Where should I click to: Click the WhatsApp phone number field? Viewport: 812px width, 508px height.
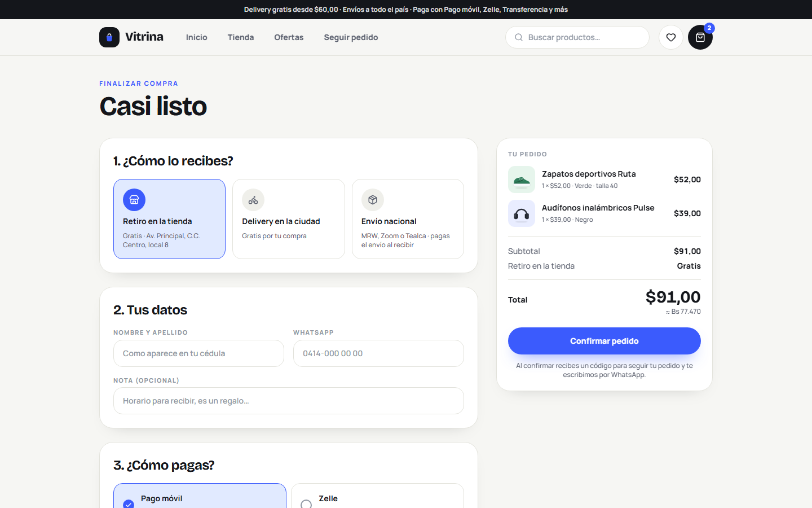point(378,353)
